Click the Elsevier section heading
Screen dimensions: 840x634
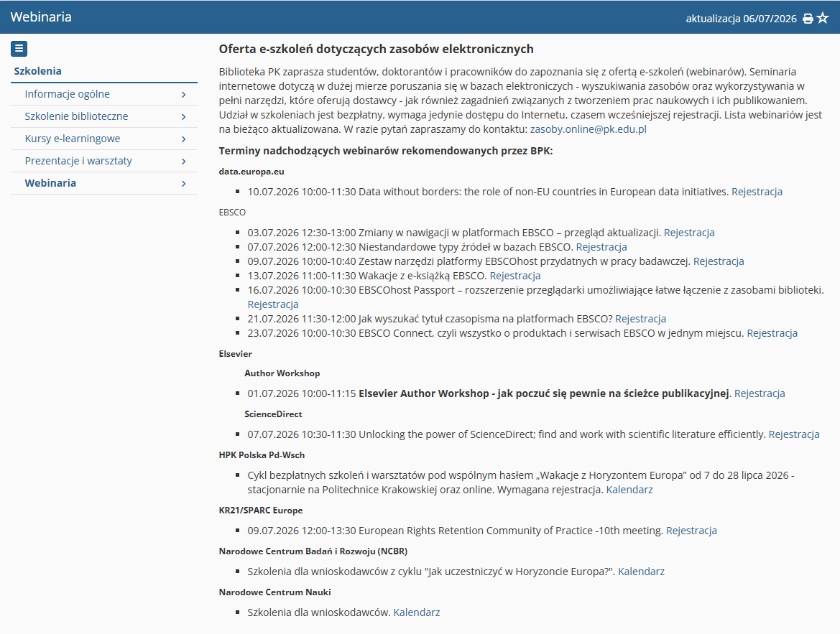(235, 354)
